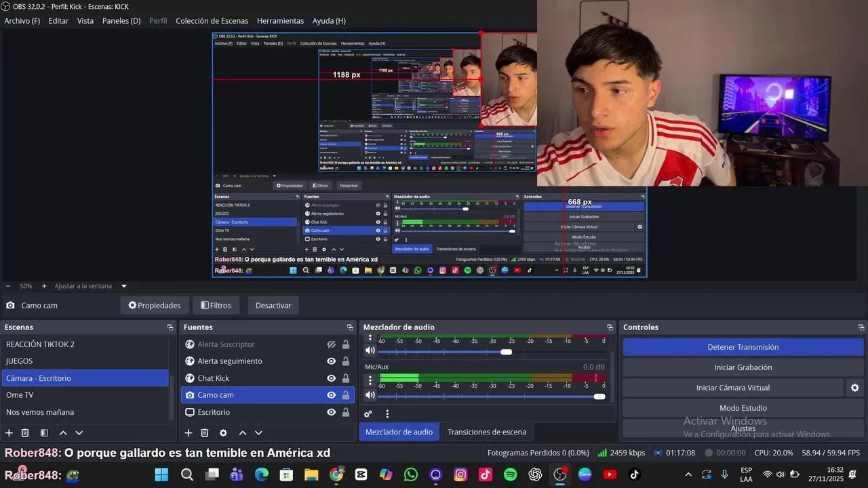Add a new scene with the plus icon in Escenas

[9, 432]
